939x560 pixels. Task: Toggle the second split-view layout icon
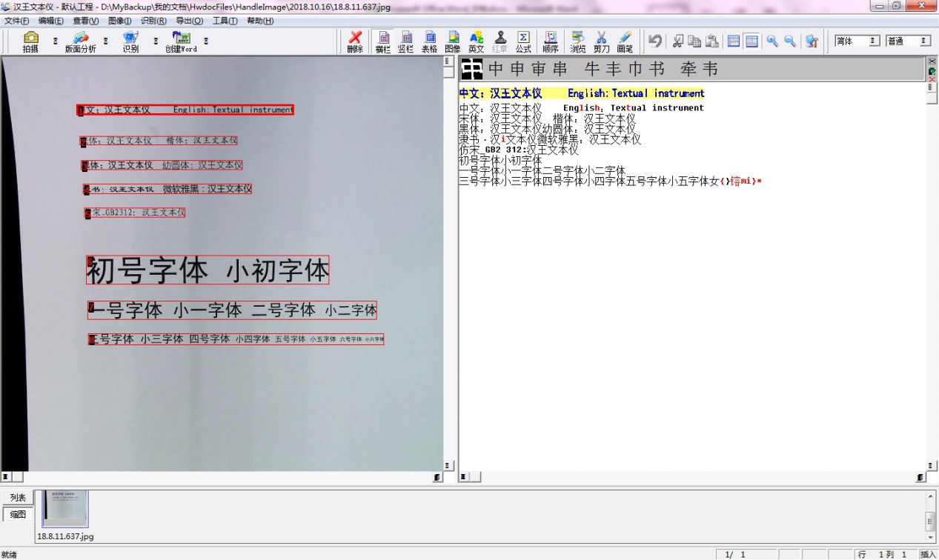[751, 41]
